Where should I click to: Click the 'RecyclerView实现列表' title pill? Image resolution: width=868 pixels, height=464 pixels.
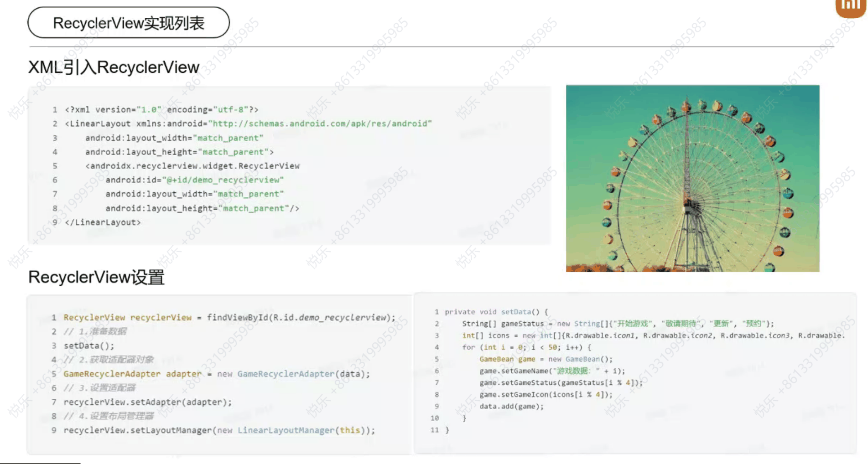(x=129, y=23)
